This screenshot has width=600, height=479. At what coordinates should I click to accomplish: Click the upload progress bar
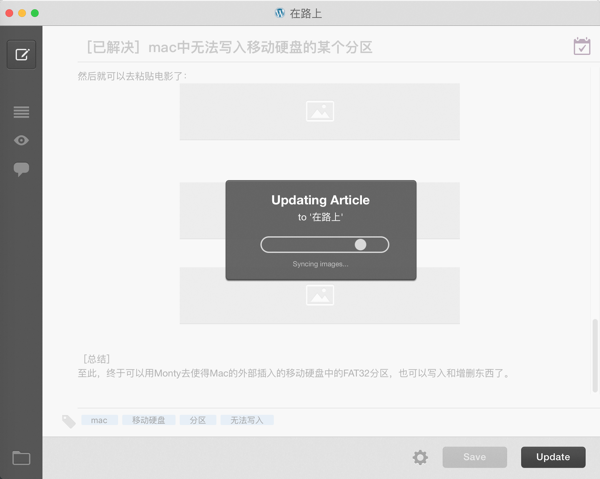tap(325, 244)
